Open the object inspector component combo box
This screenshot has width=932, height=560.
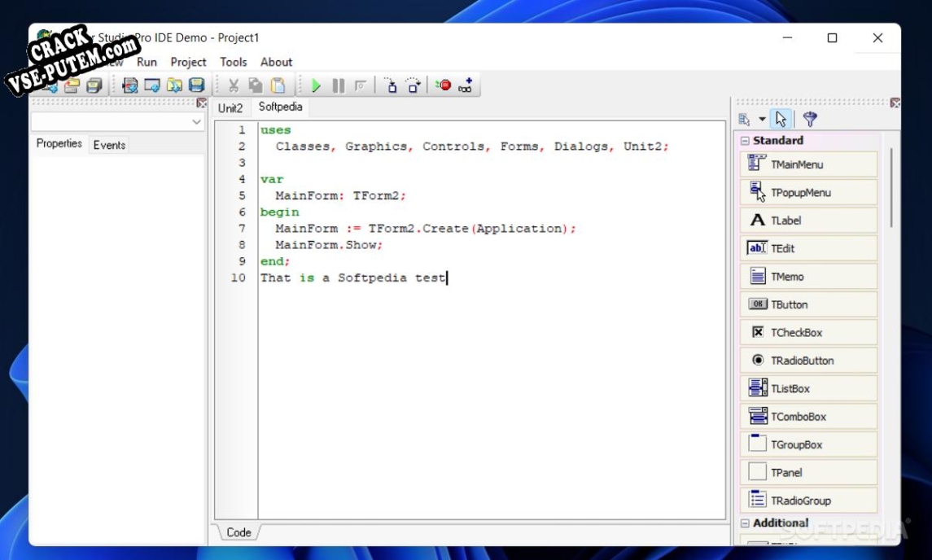[118, 122]
